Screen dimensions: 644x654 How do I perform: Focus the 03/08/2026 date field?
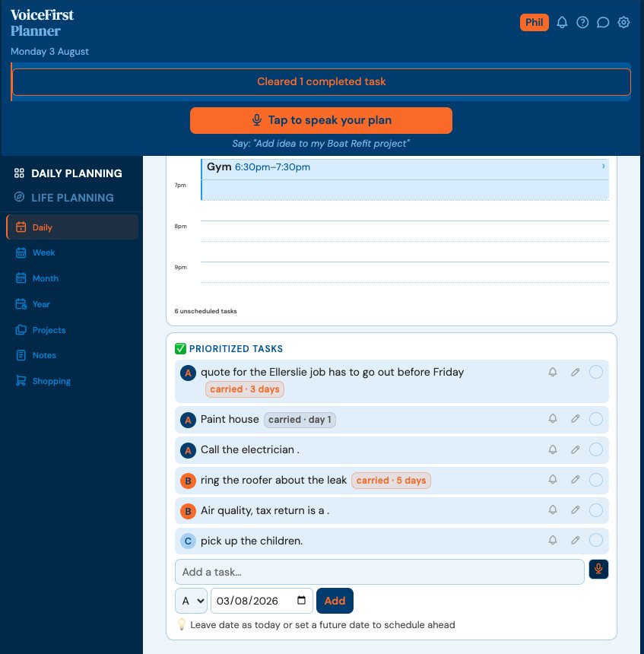(x=262, y=601)
